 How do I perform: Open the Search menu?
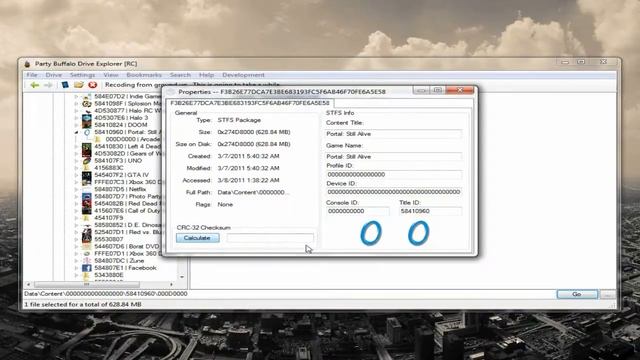tap(180, 75)
